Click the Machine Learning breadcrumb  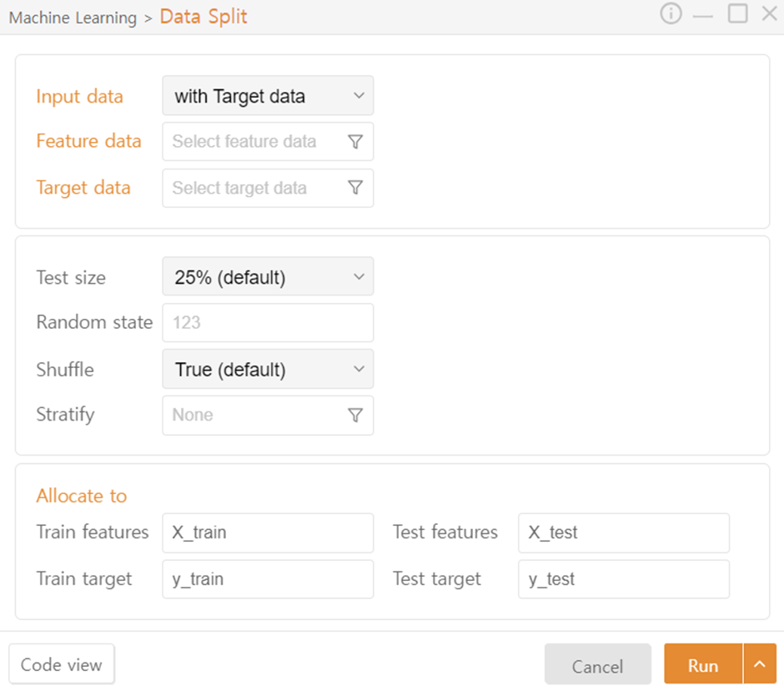click(x=73, y=18)
